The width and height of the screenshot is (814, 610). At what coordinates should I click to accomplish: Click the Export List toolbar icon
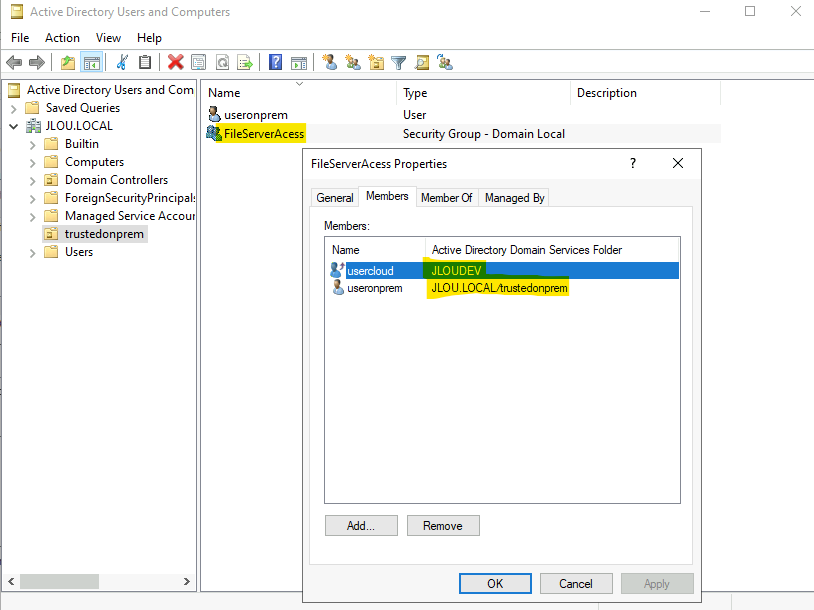click(245, 63)
